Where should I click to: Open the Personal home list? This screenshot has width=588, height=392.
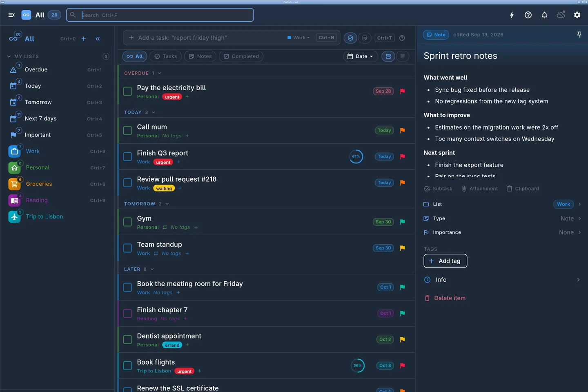click(14, 168)
